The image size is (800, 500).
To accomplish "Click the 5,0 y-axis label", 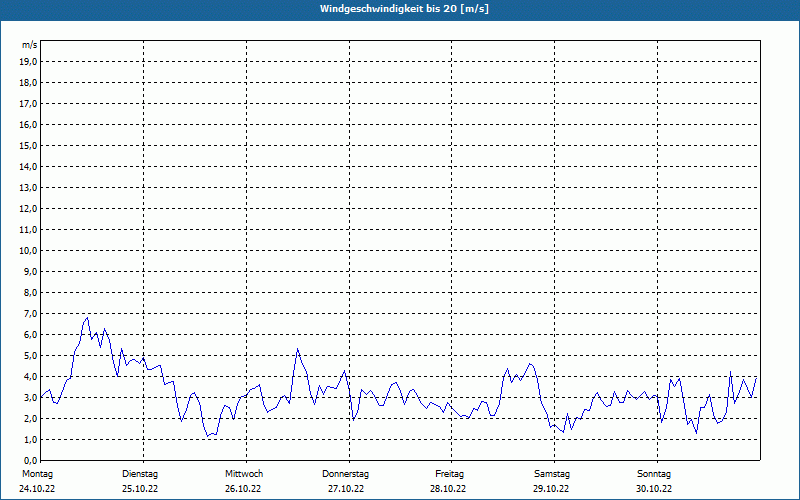I will tap(30, 356).
